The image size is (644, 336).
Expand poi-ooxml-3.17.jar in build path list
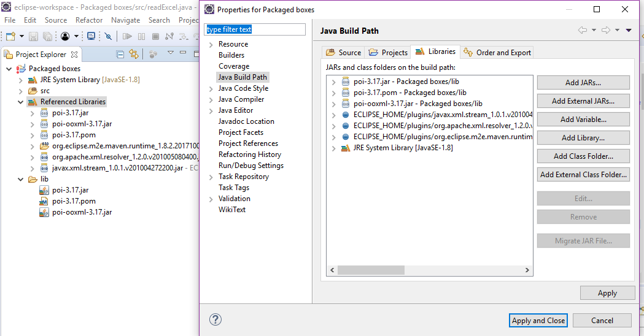333,104
